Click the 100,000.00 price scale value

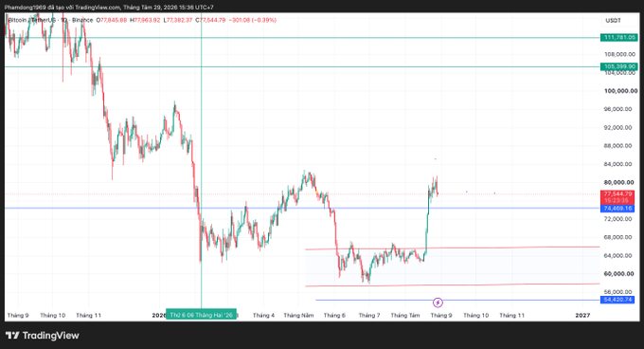620,91
